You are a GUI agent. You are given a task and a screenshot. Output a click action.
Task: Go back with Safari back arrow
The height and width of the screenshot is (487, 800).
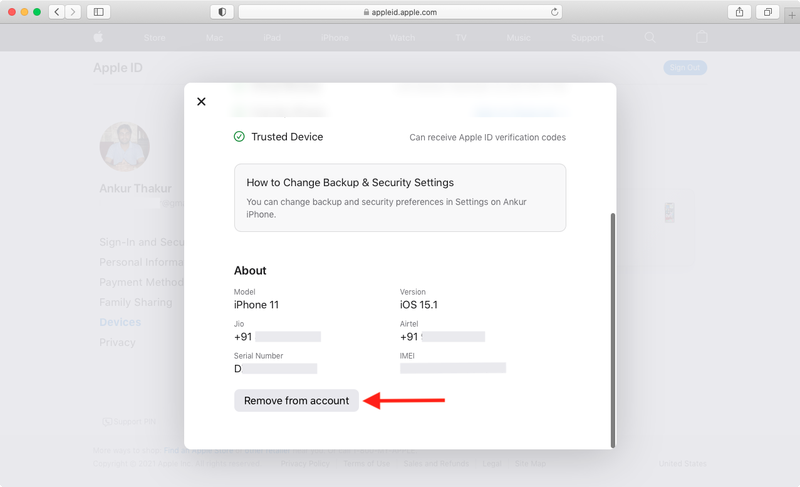coord(57,12)
